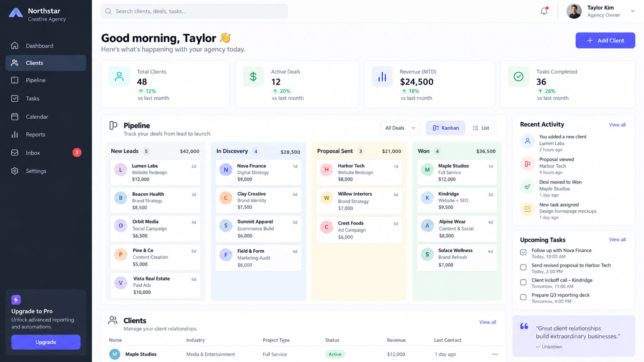Click the New task assigned activity icon
The image size is (644, 362).
click(528, 209)
